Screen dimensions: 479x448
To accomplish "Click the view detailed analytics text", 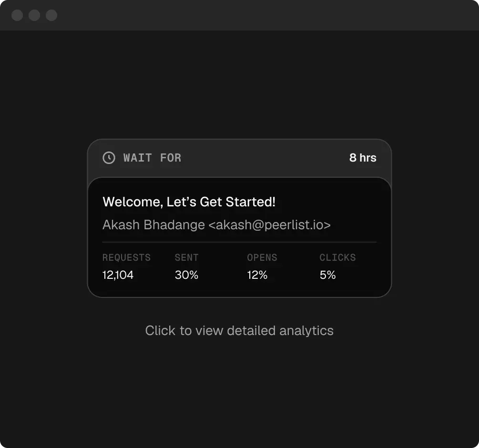I will tap(239, 331).
